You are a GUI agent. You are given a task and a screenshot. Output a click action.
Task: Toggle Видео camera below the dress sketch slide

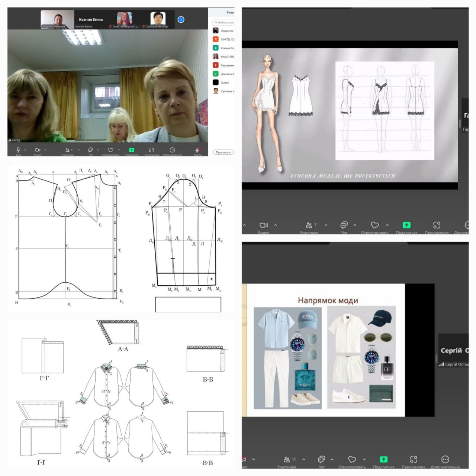[263, 225]
